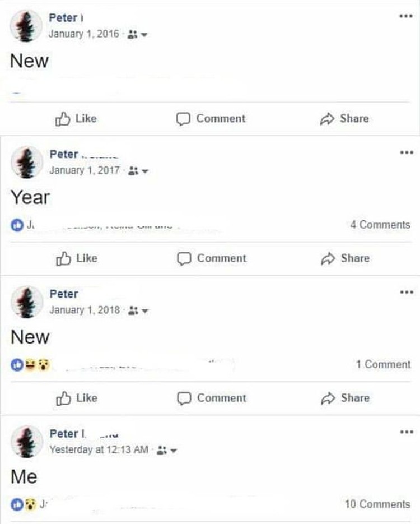Viewport: 420px width, 524px height.
Task: View the 4 Comments on 'Year' post
Action: point(380,225)
